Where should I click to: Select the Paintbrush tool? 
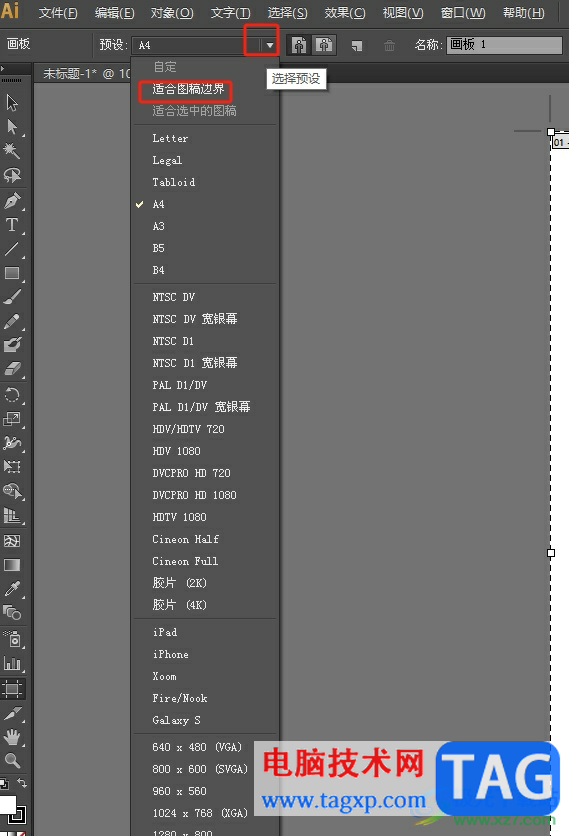(12, 297)
